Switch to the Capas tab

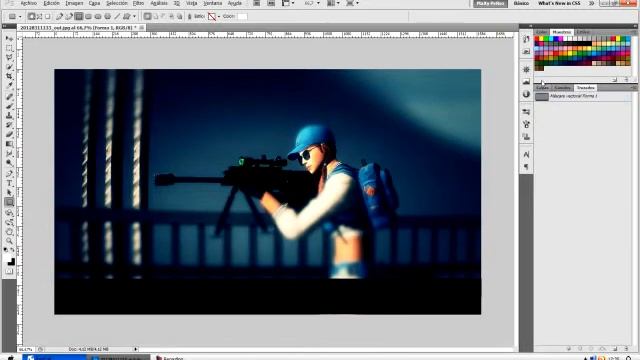coord(542,88)
